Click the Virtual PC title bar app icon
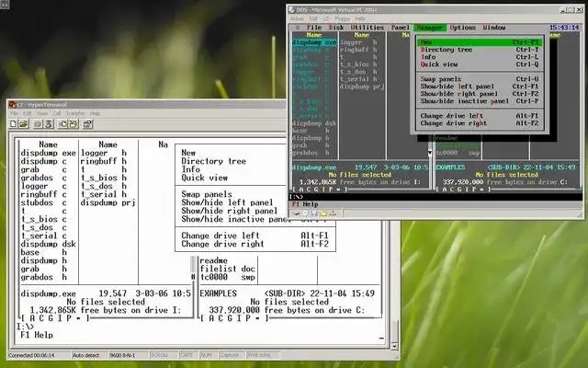 point(292,10)
